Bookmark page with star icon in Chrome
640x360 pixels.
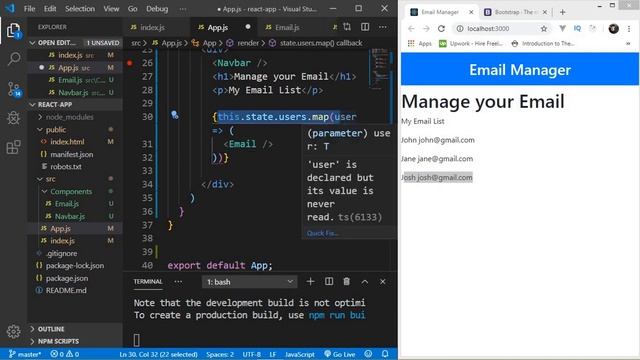point(544,29)
